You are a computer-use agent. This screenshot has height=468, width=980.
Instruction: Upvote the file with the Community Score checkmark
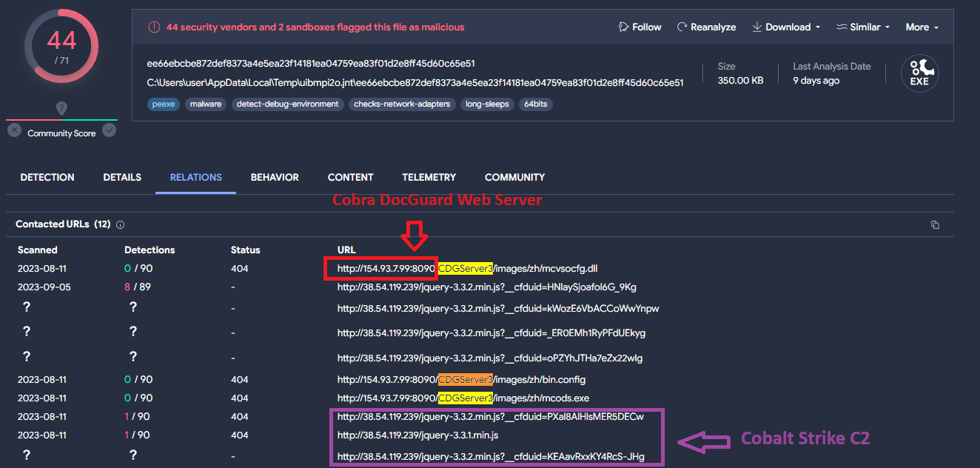pyautogui.click(x=110, y=130)
